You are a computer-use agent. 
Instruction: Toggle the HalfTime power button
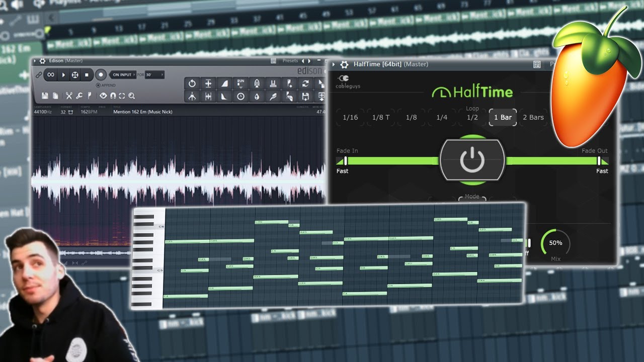point(472,160)
